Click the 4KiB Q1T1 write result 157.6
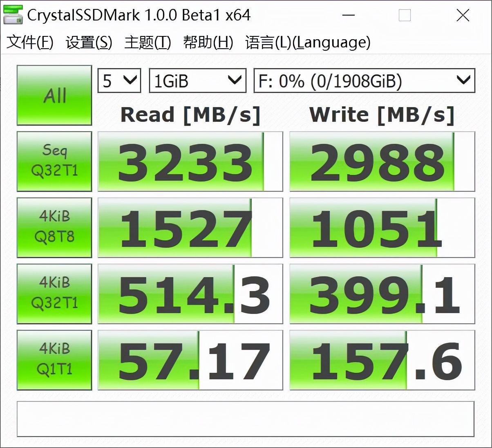Image resolution: width=492 pixels, height=448 pixels. click(x=382, y=360)
